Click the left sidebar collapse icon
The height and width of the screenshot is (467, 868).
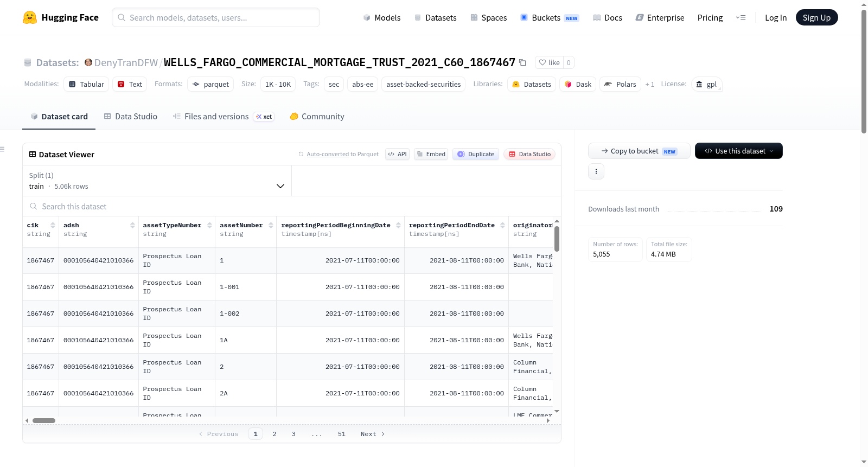point(3,149)
